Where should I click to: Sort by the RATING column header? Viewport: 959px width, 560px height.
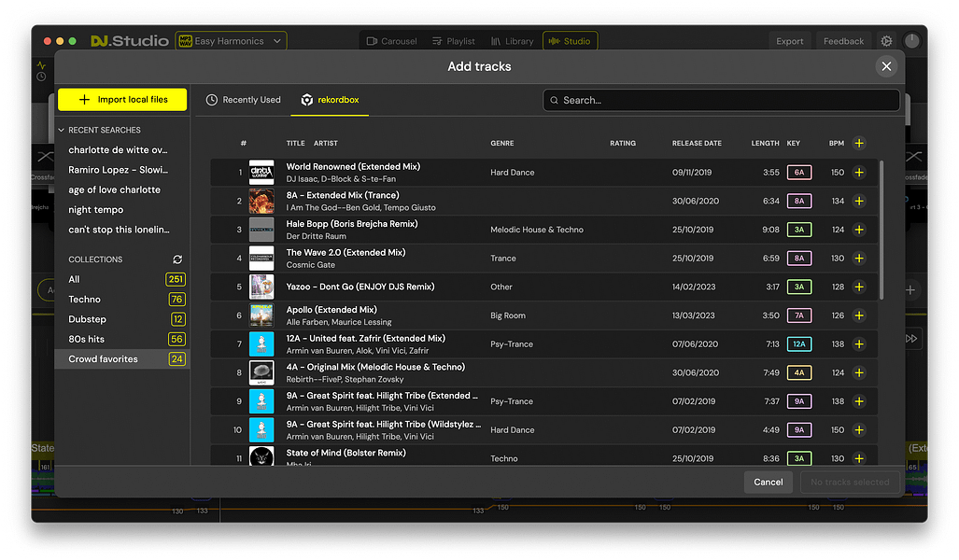pyautogui.click(x=623, y=143)
